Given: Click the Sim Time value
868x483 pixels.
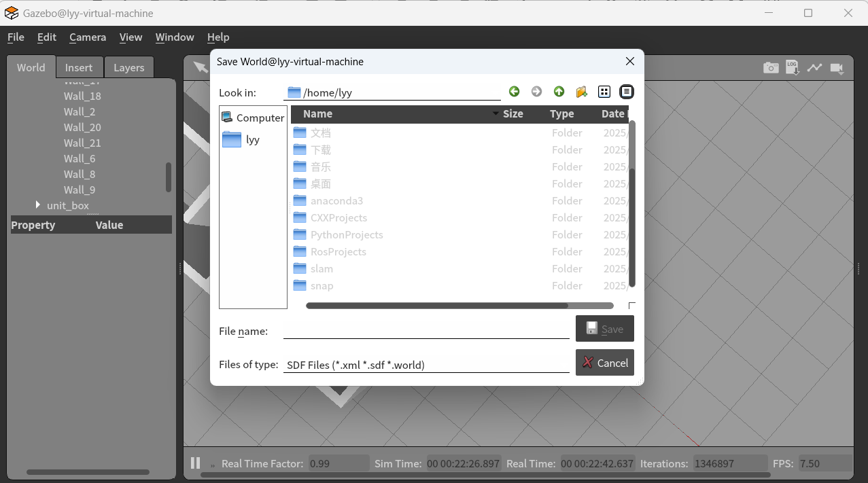Looking at the screenshot, I should (x=463, y=463).
